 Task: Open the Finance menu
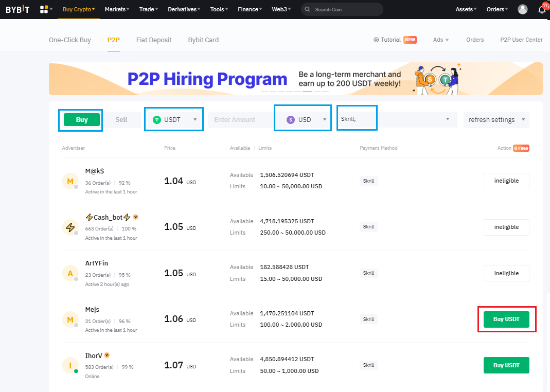coord(250,9)
